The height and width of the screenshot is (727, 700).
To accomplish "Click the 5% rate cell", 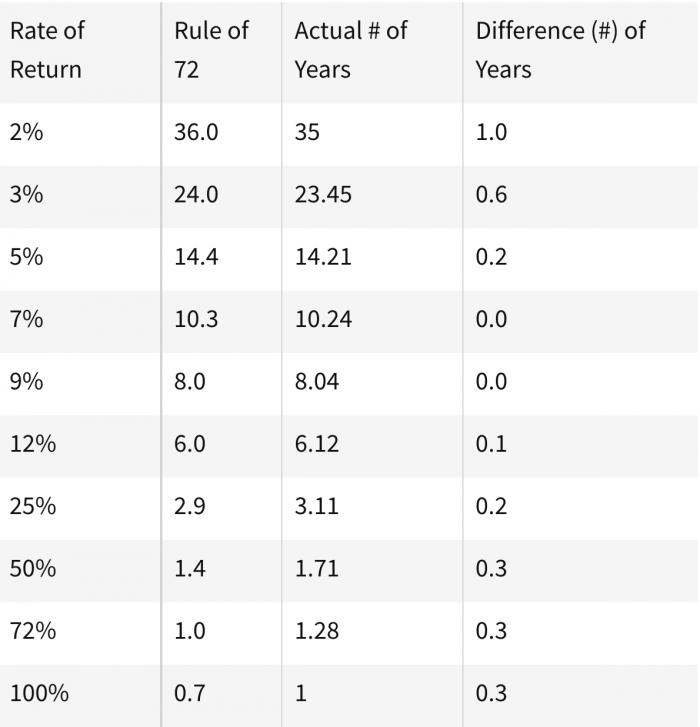I will (x=27, y=257).
